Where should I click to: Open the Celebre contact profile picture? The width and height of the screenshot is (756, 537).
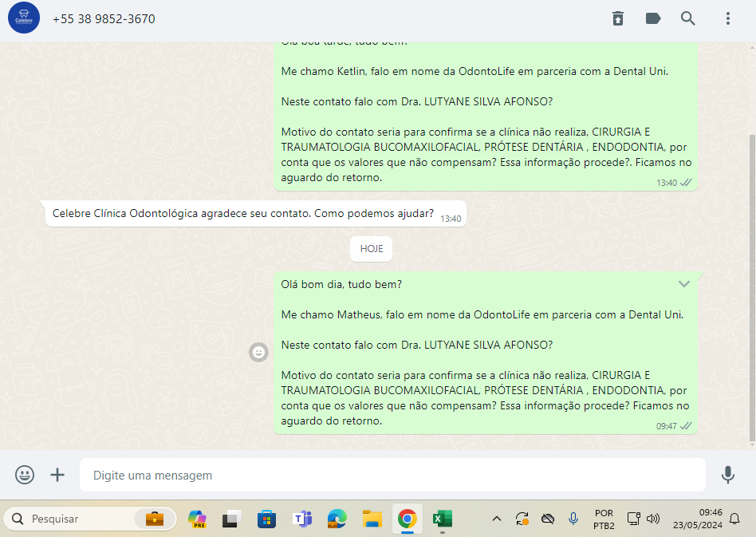click(x=24, y=18)
